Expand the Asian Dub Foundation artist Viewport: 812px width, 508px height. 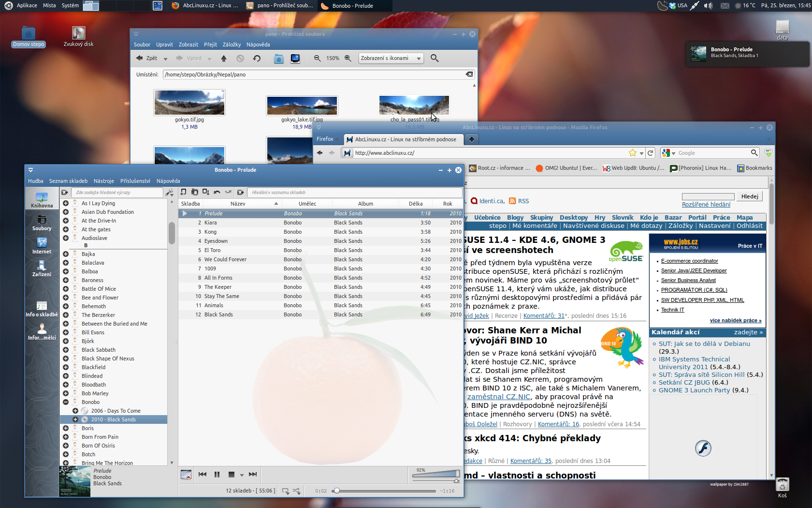(x=66, y=212)
